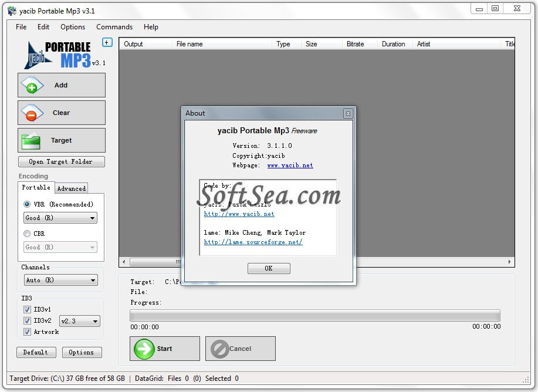
Task: Toggle the Artwork checkbox
Action: coord(27,332)
